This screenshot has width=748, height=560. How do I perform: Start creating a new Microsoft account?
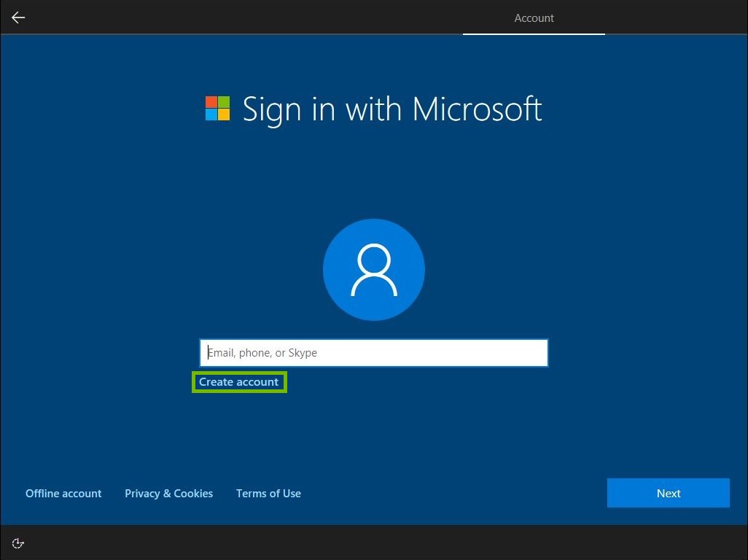tap(239, 381)
